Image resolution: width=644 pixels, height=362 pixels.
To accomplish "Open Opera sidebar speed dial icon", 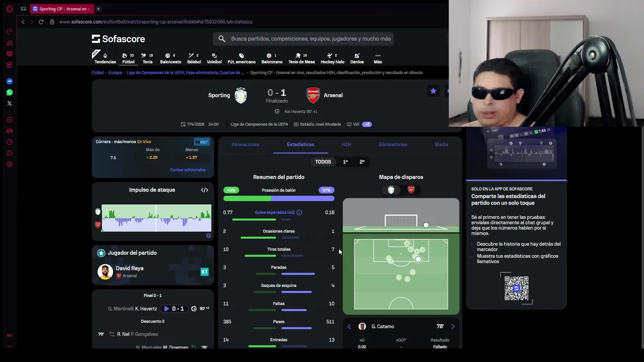I will (x=9, y=32).
